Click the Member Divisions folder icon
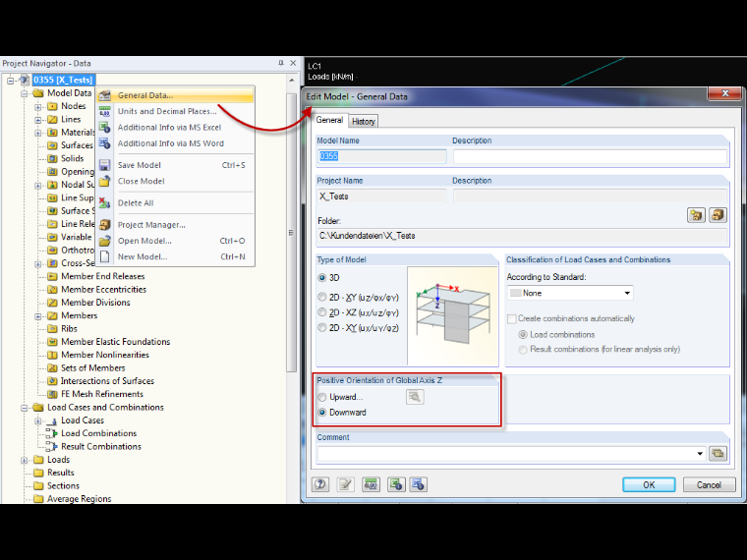747x560 pixels. point(52,303)
